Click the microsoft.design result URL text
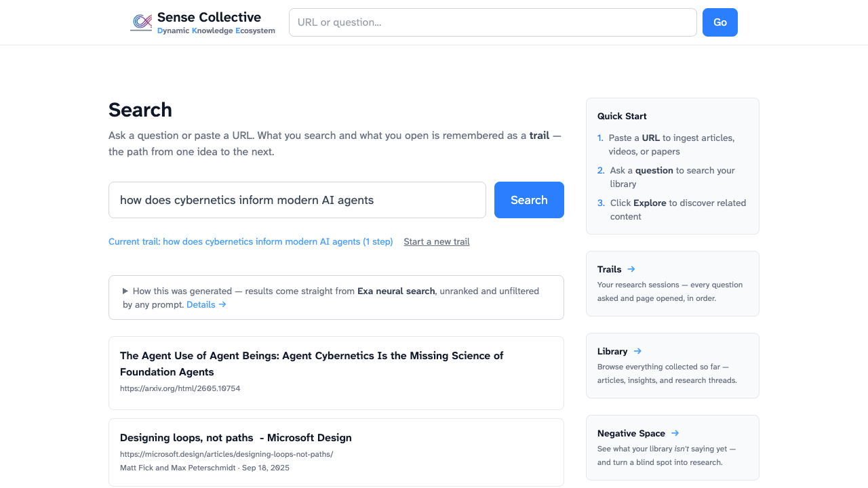Image resolution: width=868 pixels, height=488 pixels. 226,454
